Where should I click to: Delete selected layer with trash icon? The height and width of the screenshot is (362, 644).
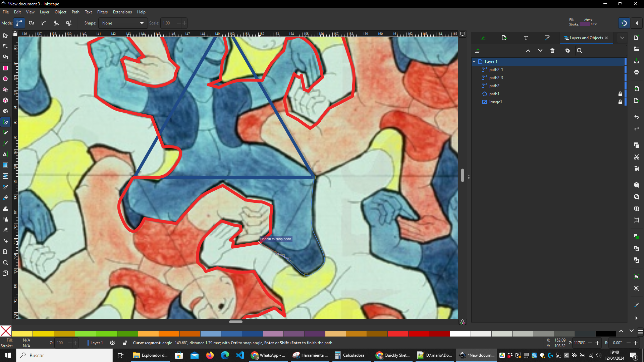click(552, 51)
